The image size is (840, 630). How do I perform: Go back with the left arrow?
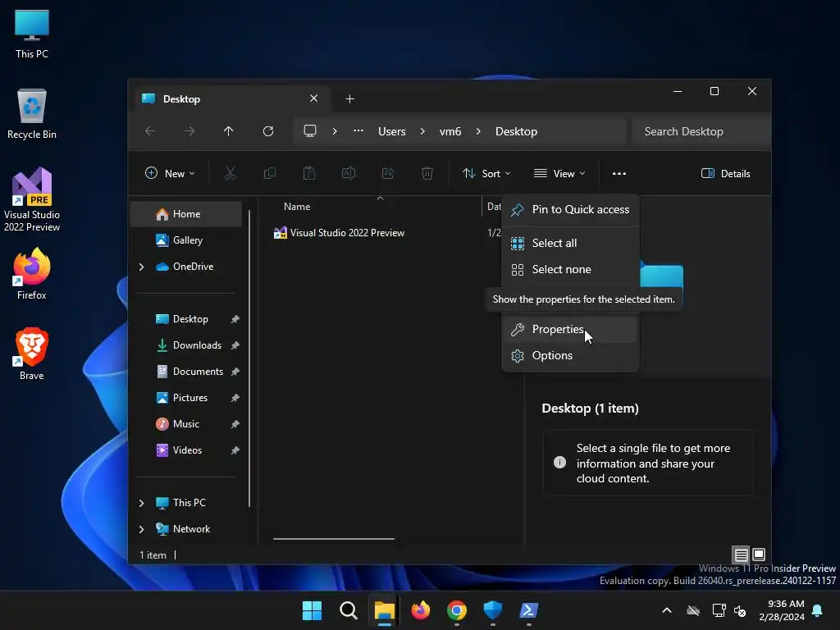(x=150, y=131)
